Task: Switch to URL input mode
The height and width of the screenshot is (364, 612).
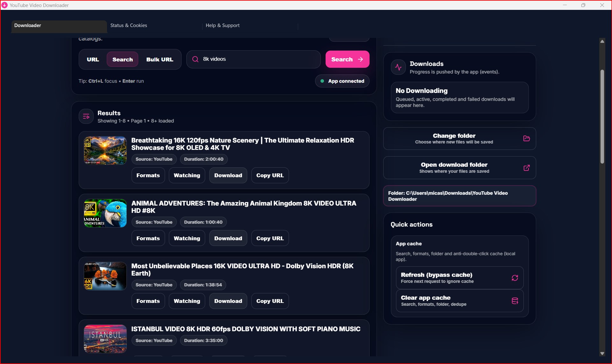Action: (93, 59)
